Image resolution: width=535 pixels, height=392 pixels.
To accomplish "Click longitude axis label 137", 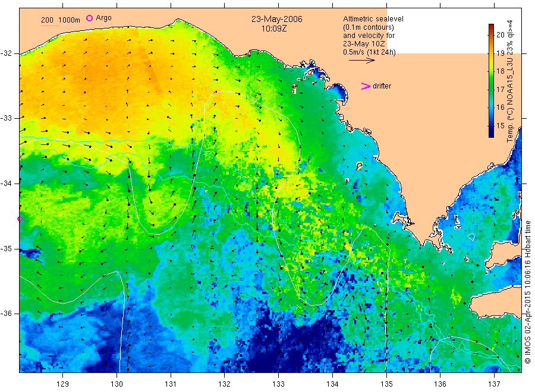I will pyautogui.click(x=494, y=384).
